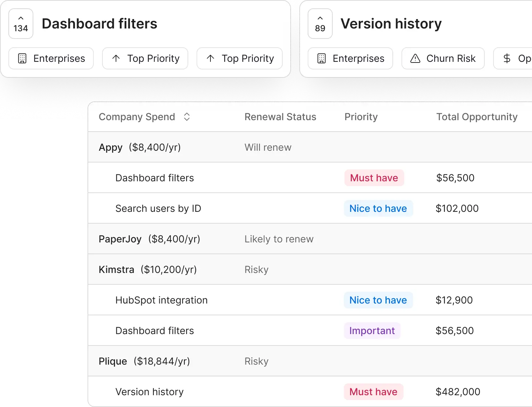The image size is (532, 407).
Task: Upvote the Version history card with 89 votes
Action: [x=320, y=24]
